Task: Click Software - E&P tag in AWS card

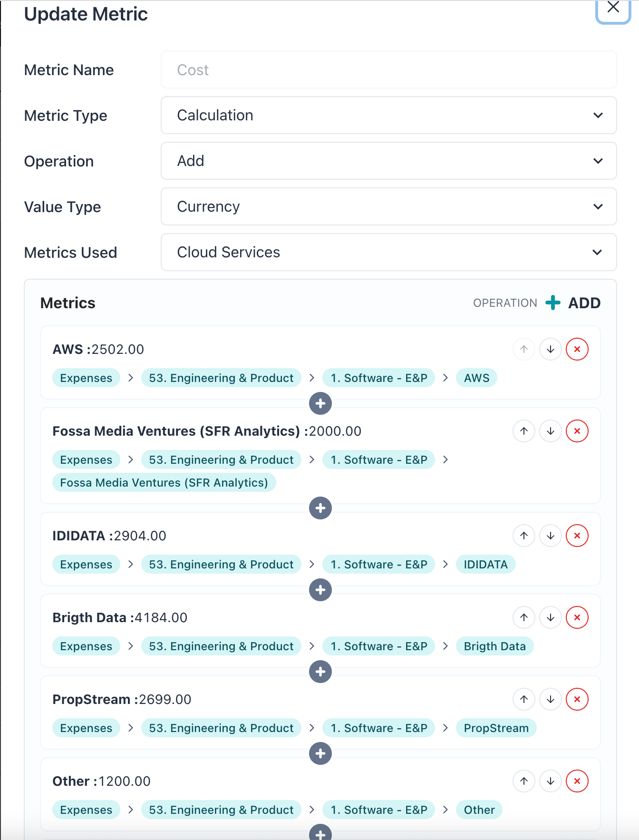Action: (x=379, y=378)
